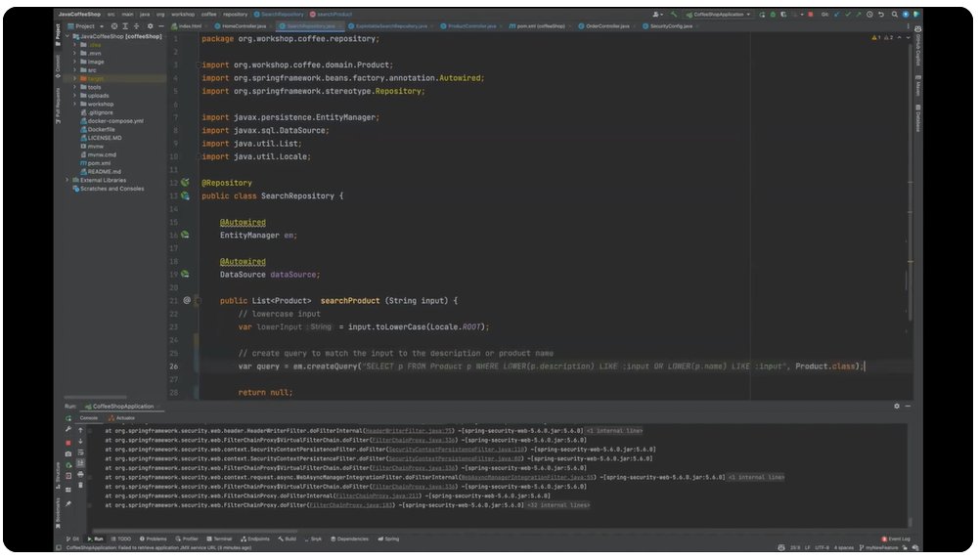Viewport: 978px width, 560px height.
Task: Click Git update project arrow
Action: click(x=837, y=15)
